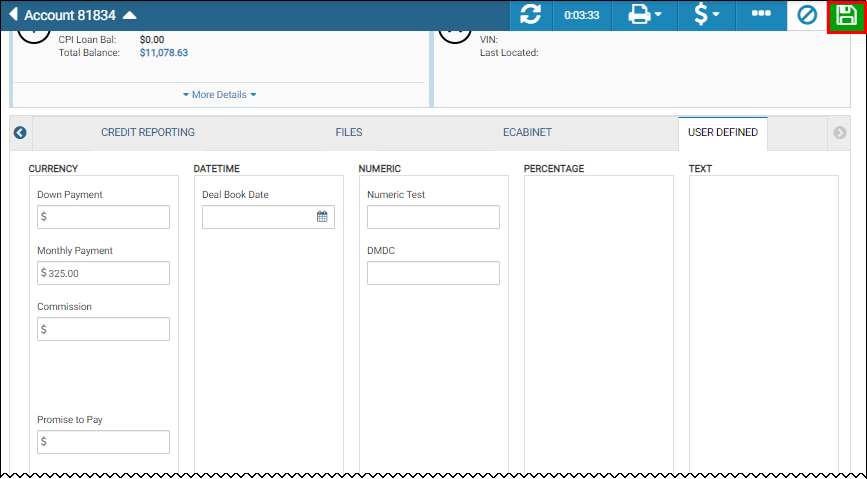Click the NUMERIC section heading
The width and height of the screenshot is (867, 479).
coord(379,169)
